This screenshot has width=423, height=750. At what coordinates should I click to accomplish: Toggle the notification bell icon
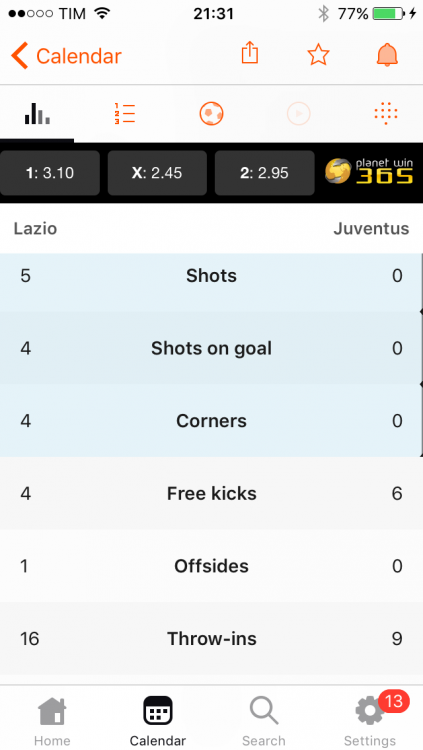[x=387, y=55]
